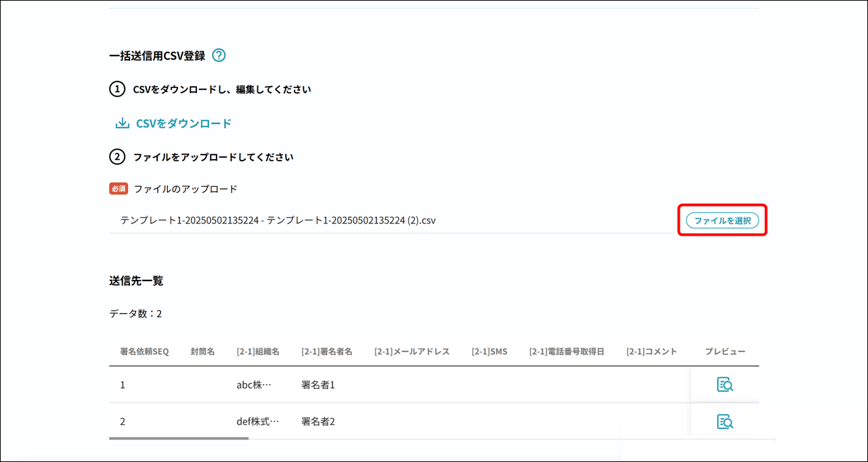Click ファイルのアップロード label
The width and height of the screenshot is (868, 462).
[x=186, y=189]
